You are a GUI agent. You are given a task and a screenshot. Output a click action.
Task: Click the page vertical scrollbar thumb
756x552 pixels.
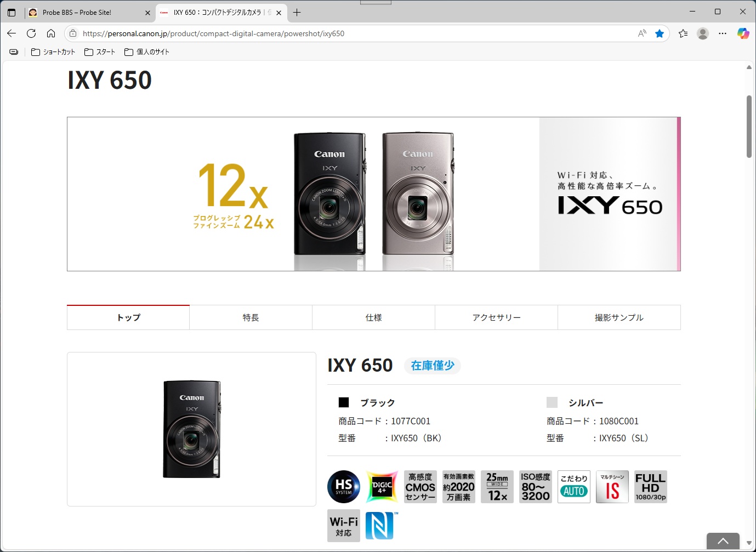(749, 127)
